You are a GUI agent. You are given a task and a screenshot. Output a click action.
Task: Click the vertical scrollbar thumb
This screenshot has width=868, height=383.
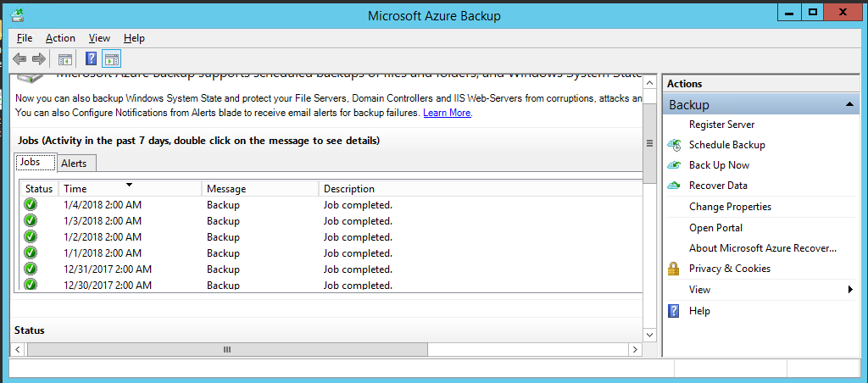tap(650, 143)
